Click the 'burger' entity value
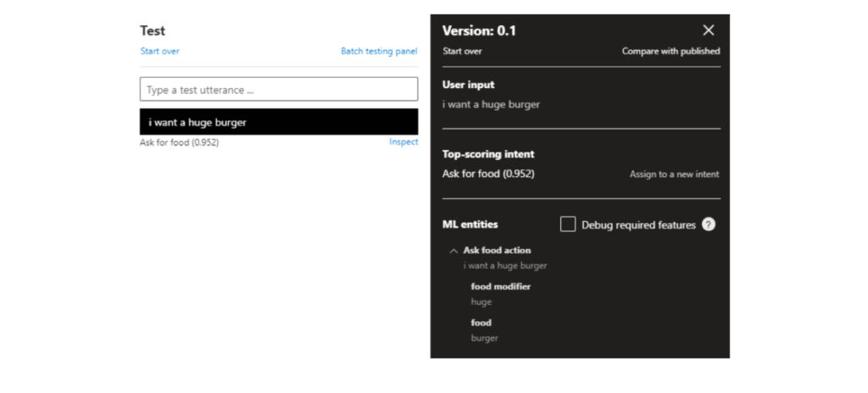The width and height of the screenshot is (868, 393). point(484,338)
